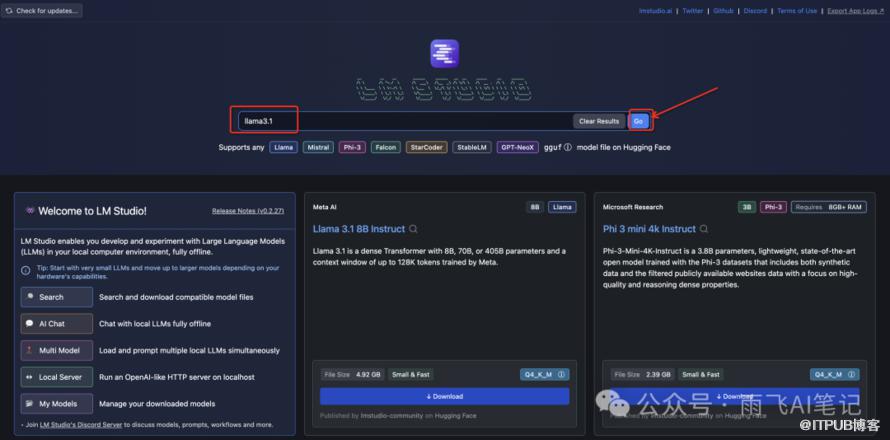Click Export App Logs link
The image size is (890, 440).
point(855,11)
